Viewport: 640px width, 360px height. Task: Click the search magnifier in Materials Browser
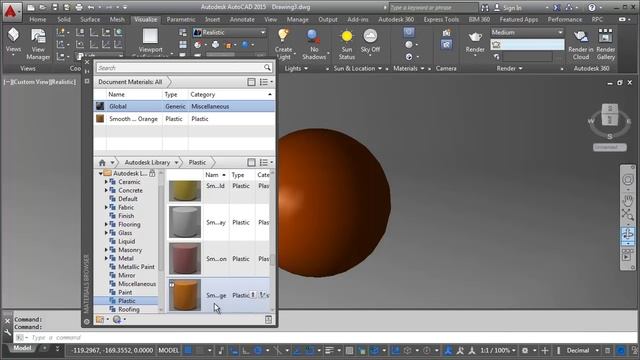pos(267,67)
